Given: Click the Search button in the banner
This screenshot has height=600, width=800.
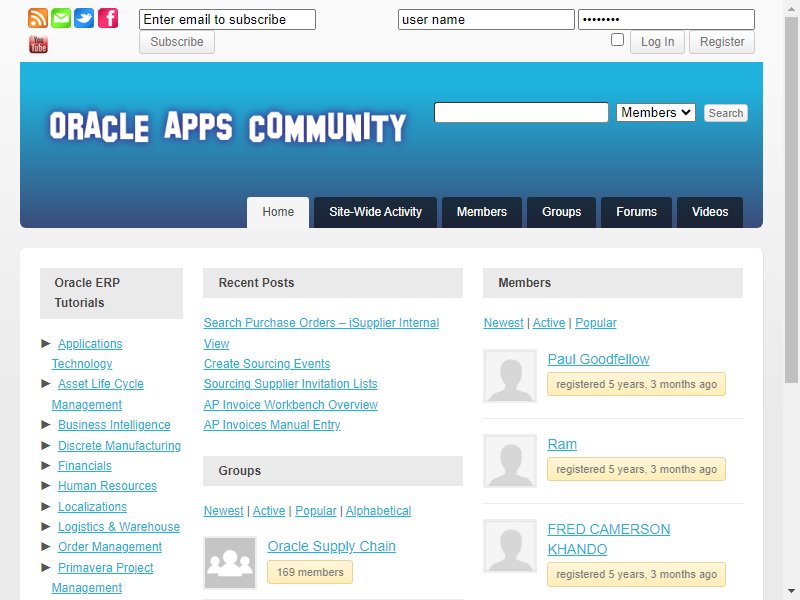Looking at the screenshot, I should click(x=726, y=113).
